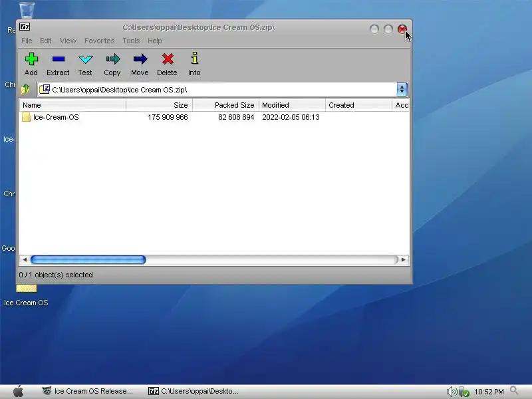Open the Recycle Bin desktop icon
532x399 pixels.
click(x=27, y=9)
